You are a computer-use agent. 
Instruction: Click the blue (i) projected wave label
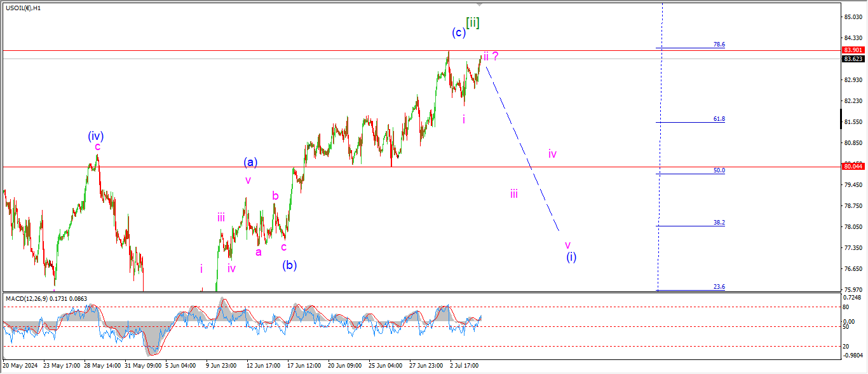point(571,256)
